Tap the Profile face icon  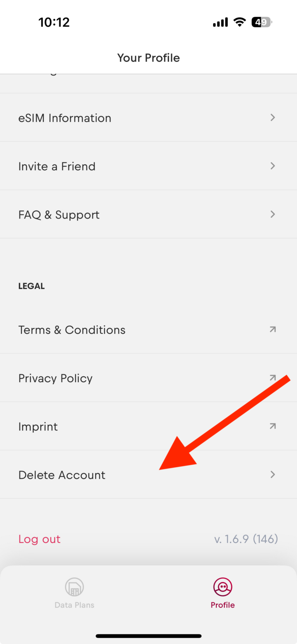point(223,587)
